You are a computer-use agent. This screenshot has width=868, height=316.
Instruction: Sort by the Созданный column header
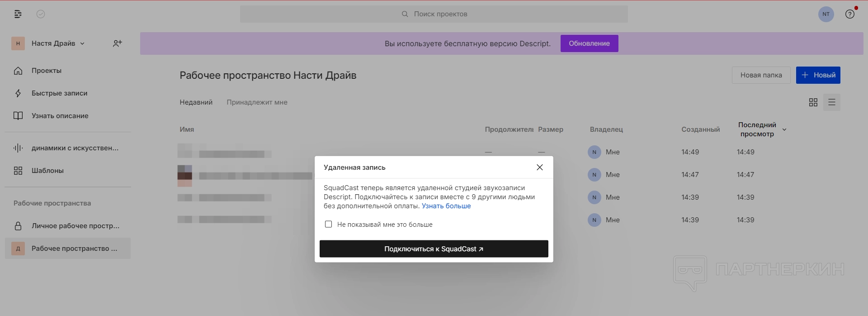[701, 129]
